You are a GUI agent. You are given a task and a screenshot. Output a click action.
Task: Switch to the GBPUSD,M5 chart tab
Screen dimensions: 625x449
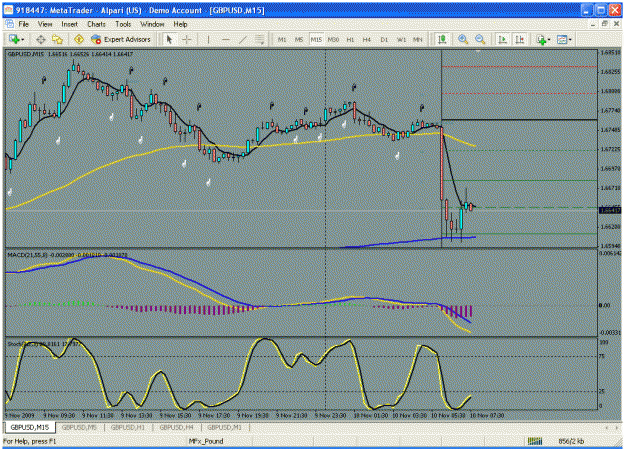(x=79, y=427)
